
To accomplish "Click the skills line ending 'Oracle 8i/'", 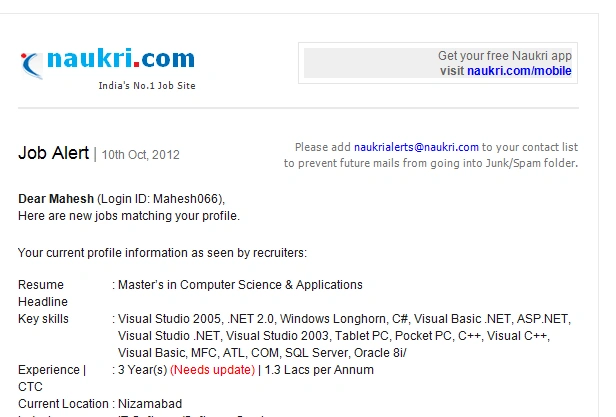I will (x=262, y=353).
